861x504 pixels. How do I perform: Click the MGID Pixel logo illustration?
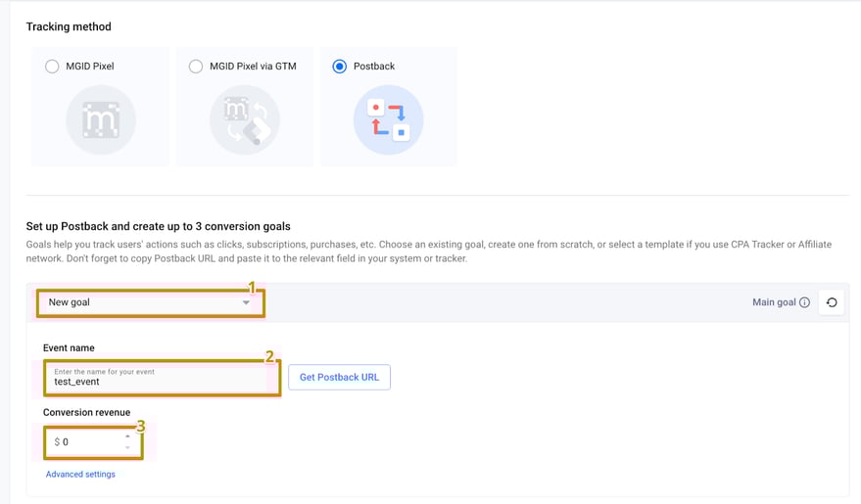(x=100, y=120)
